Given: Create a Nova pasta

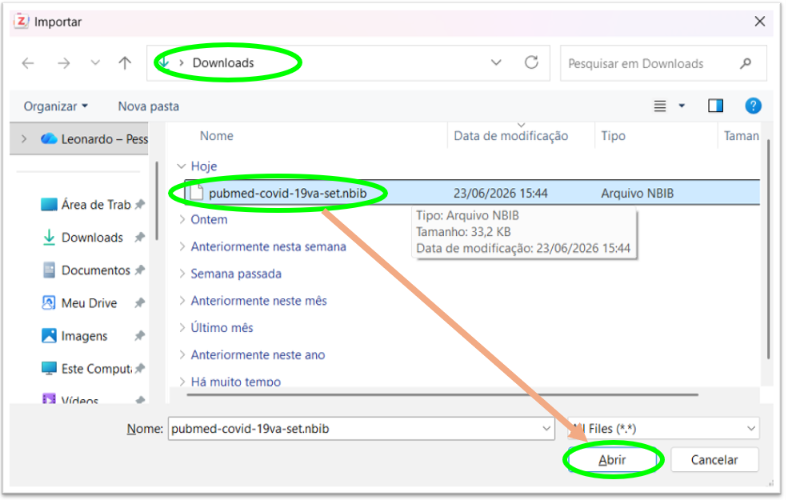Looking at the screenshot, I should pos(148,106).
